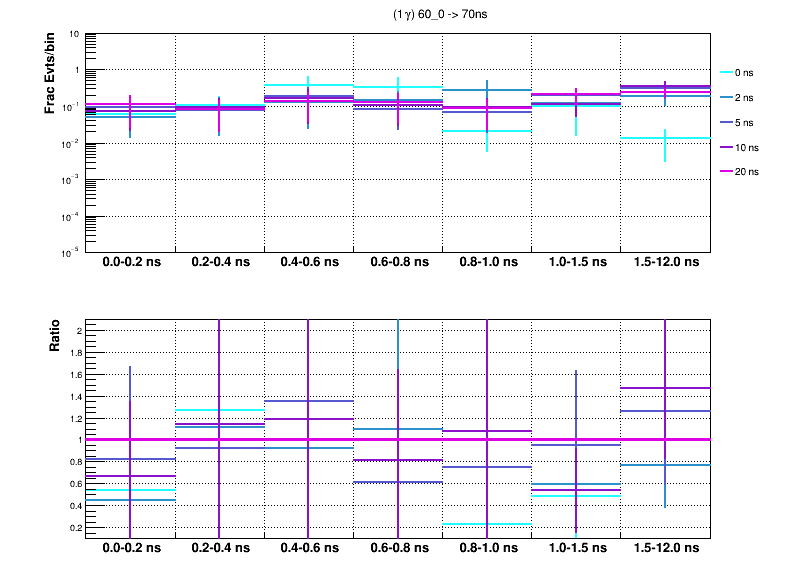Click '0.4-0.6 ns' label under upper plot
The width and height of the screenshot is (796, 572).
coord(309,264)
